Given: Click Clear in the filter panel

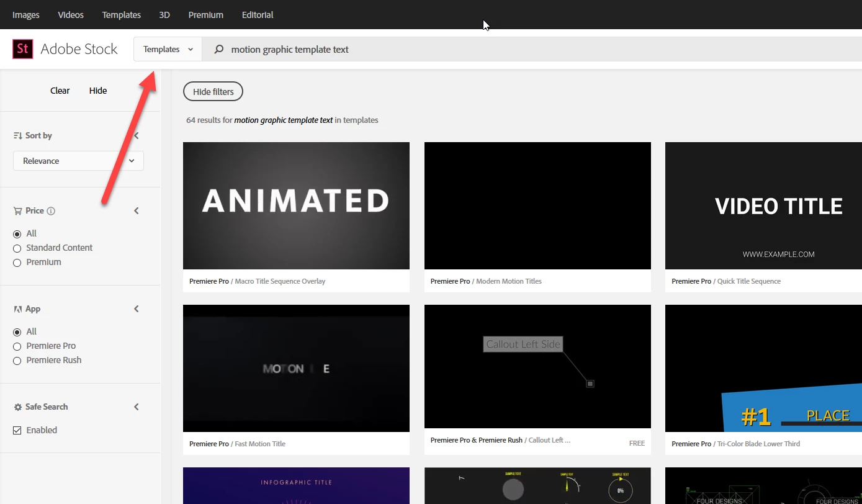Looking at the screenshot, I should click(60, 91).
